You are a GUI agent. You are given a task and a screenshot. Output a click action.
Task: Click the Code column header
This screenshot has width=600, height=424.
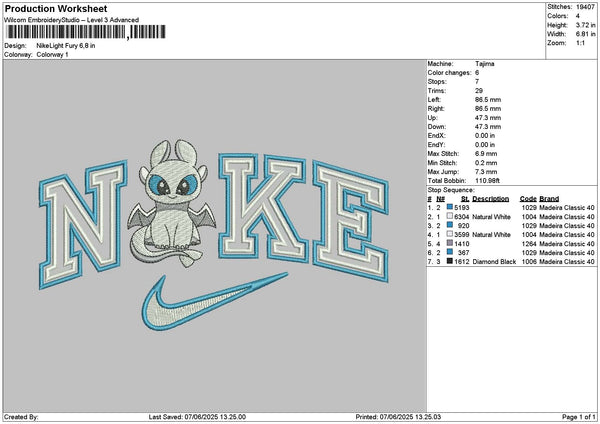(528, 199)
